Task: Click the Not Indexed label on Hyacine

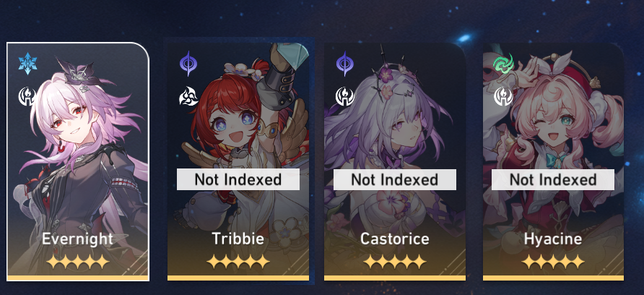Action: click(553, 179)
